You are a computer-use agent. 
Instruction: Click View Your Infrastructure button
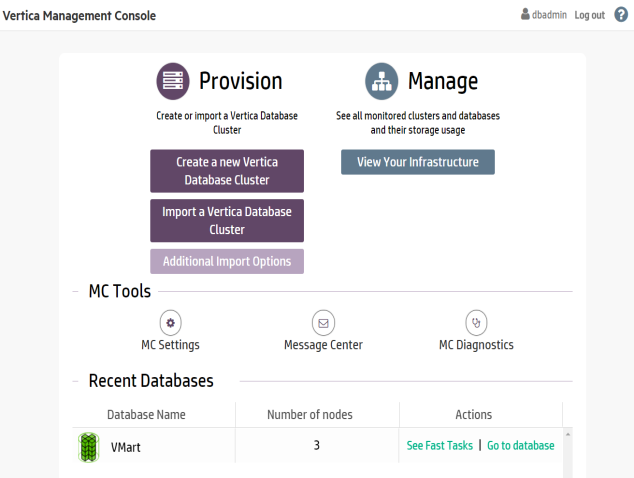click(x=418, y=162)
